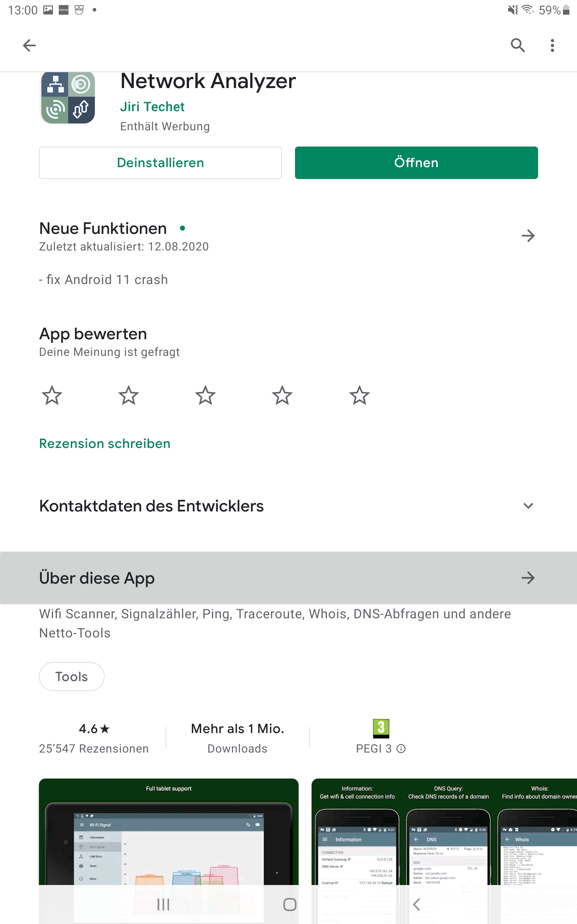Open the Full tablet support screenshot

point(168,832)
